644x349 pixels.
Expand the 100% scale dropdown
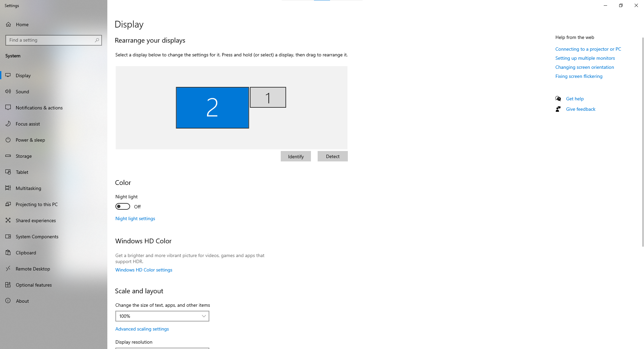tap(162, 316)
